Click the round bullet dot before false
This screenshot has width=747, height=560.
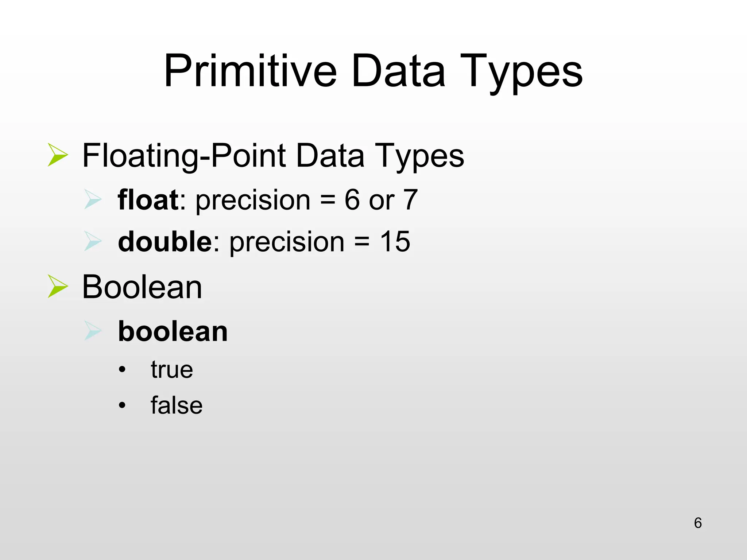click(122, 405)
